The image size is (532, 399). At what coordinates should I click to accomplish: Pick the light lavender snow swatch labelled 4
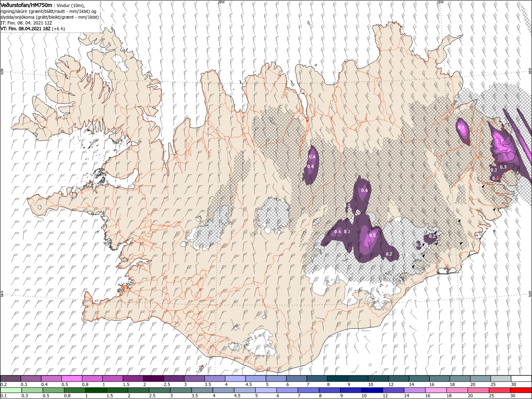(234, 379)
